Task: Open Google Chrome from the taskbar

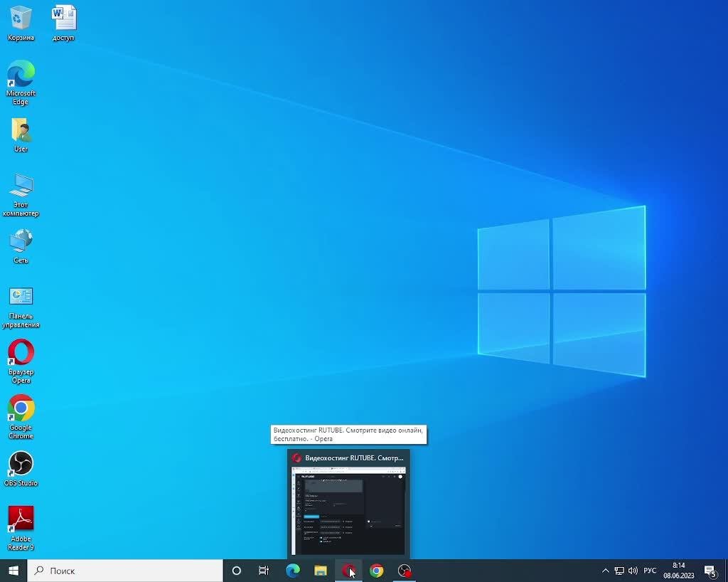Action: (x=377, y=571)
